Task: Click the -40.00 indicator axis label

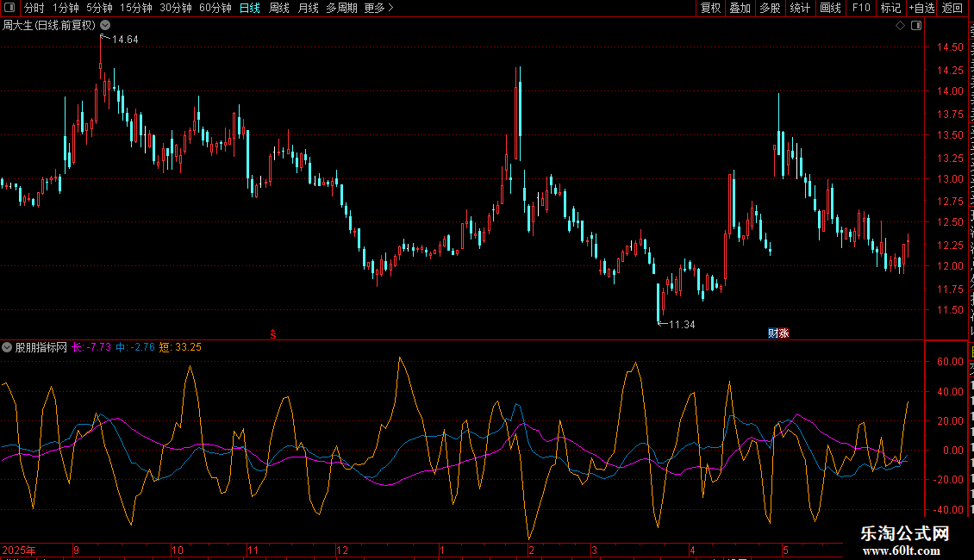Action: pyautogui.click(x=948, y=510)
